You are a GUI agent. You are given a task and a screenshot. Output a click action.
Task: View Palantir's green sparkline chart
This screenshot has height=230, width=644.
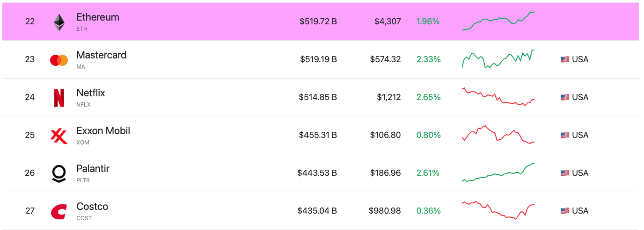(498, 172)
